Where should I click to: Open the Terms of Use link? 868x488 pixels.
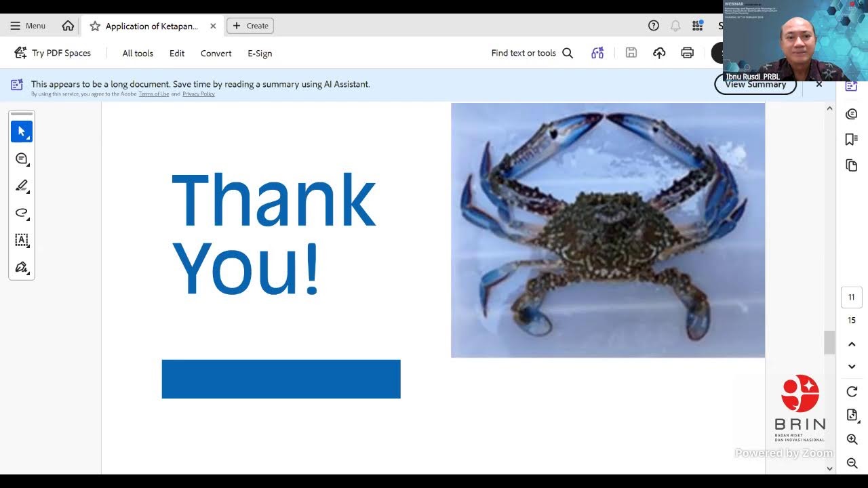coord(154,94)
